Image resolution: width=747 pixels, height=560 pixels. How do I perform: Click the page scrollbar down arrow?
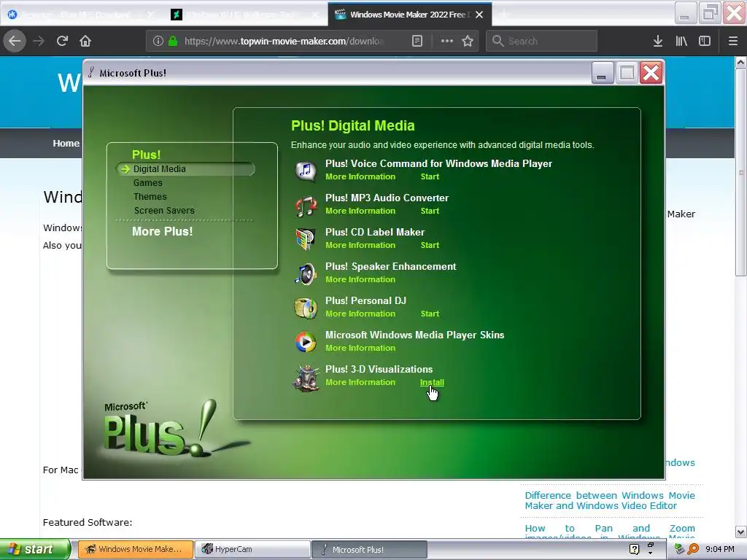pyautogui.click(x=741, y=532)
